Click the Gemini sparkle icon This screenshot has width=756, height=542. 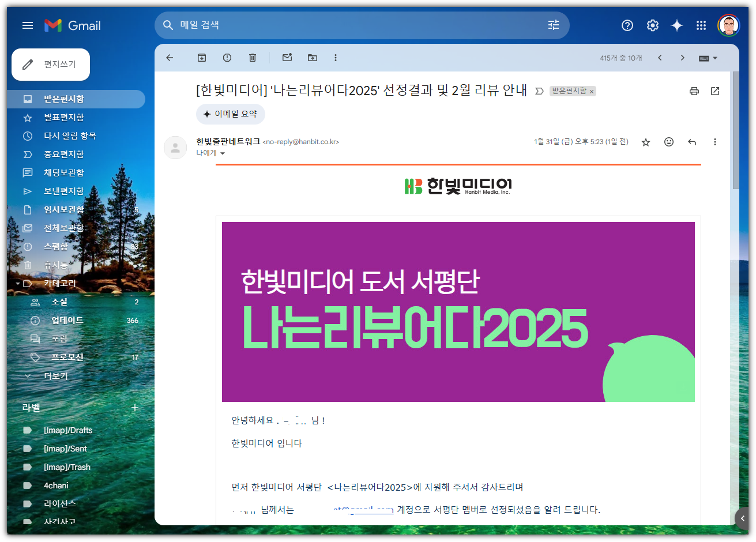coord(677,25)
